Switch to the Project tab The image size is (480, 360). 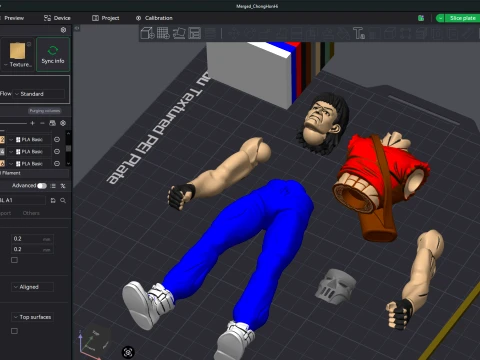click(106, 18)
